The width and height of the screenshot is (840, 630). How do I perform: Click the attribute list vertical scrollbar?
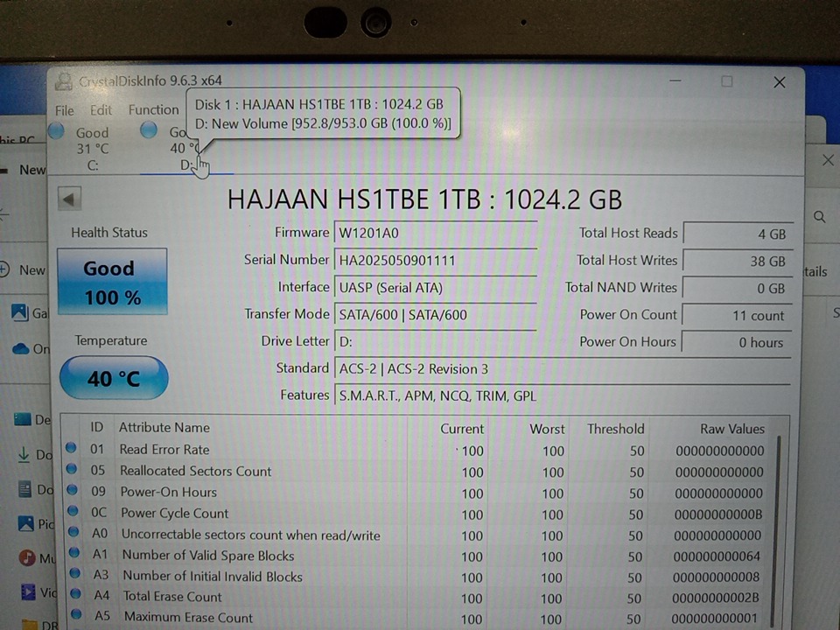click(776, 530)
